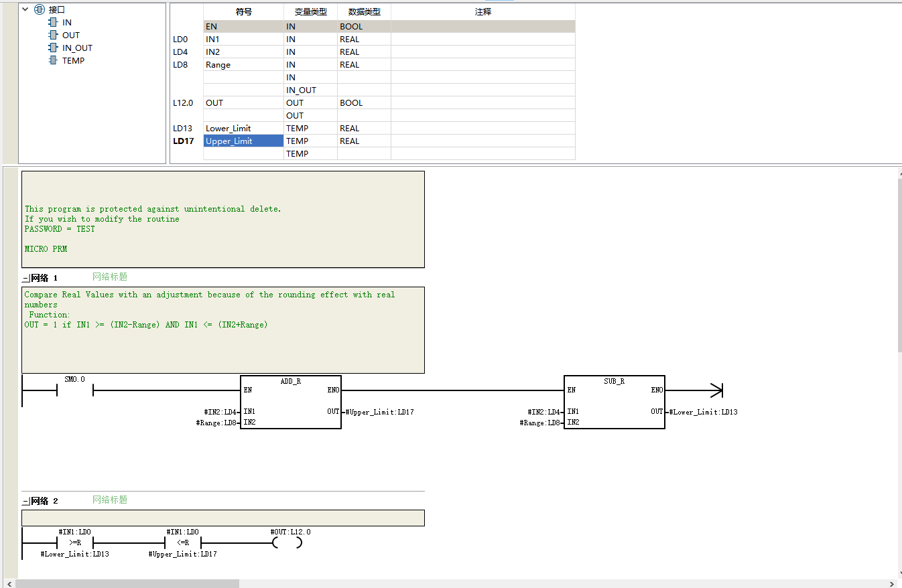Click the TEMP variable type in Lower_Limit row
Viewport: 902px width, 588px height.
click(x=310, y=129)
